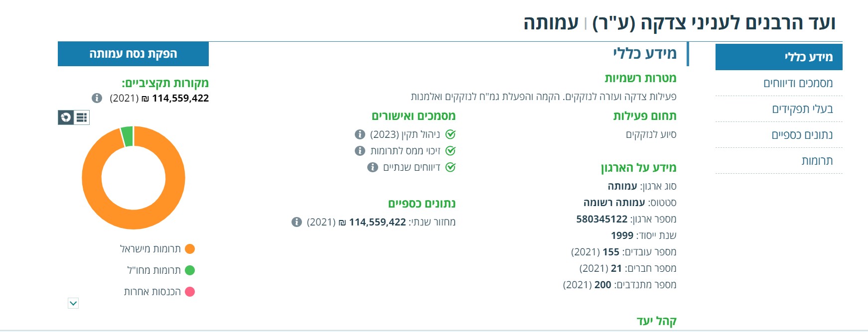Click the info icon next to דיווחים שנתיים
This screenshot has height=332, width=868.
point(373,167)
